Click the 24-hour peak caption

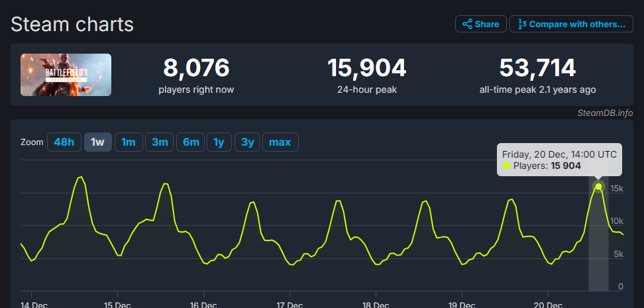click(x=367, y=89)
